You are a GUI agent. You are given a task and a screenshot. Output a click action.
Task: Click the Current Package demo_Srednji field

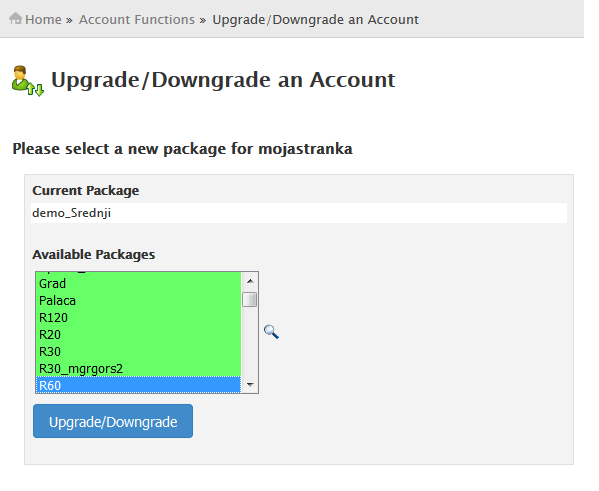tap(299, 213)
